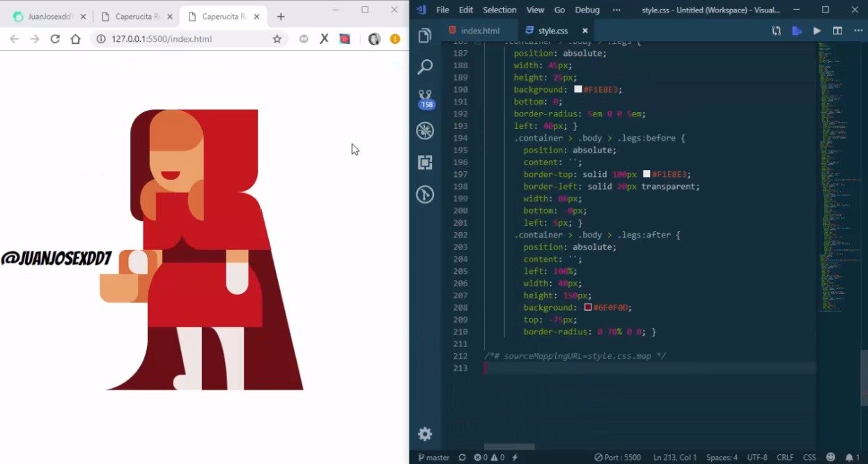Open the View menu
Screen dimensions: 868x464
[535, 10]
